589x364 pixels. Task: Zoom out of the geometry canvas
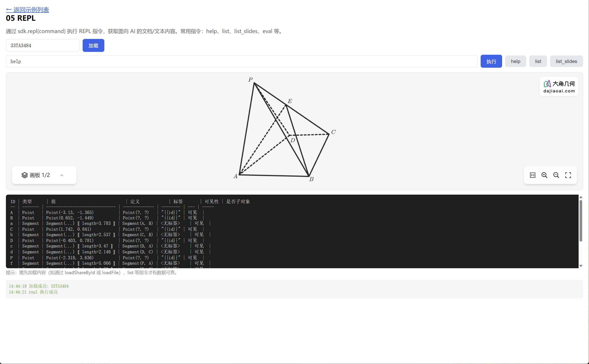(x=556, y=175)
